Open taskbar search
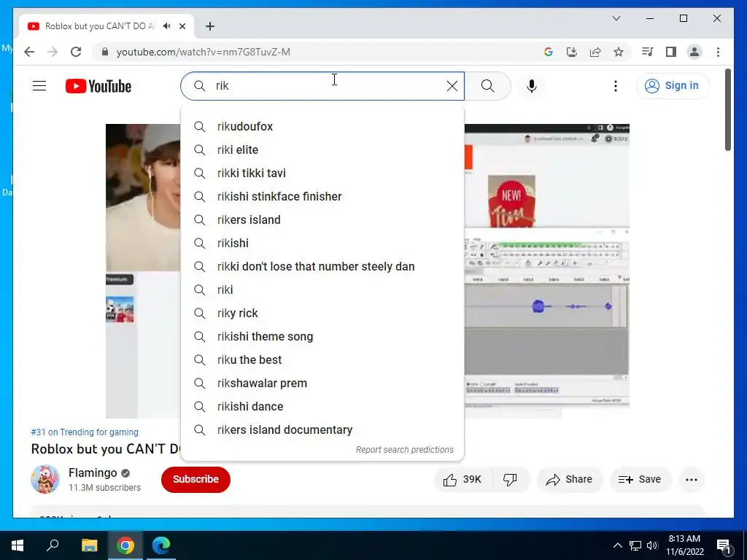The image size is (747, 560). [x=53, y=545]
